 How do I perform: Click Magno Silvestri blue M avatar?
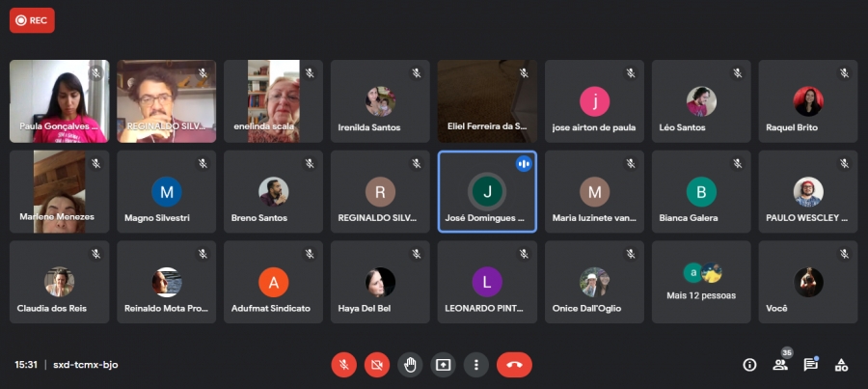click(166, 192)
